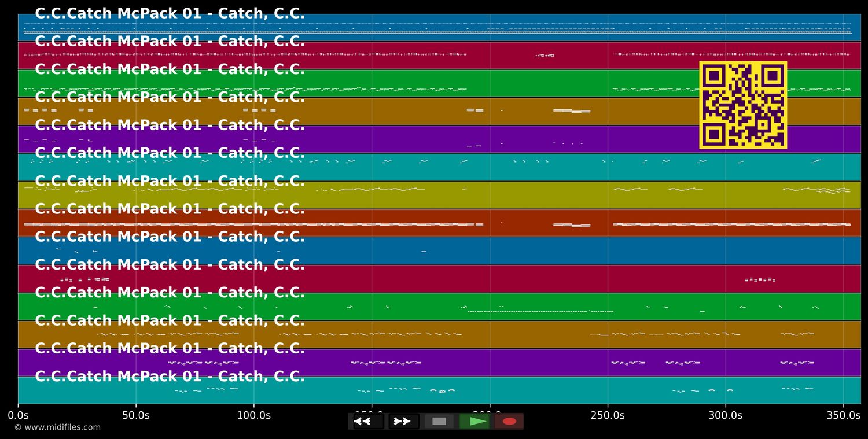The width and height of the screenshot is (868, 439).
Task: Click the fast-forward double-arrow button
Action: tap(403, 421)
